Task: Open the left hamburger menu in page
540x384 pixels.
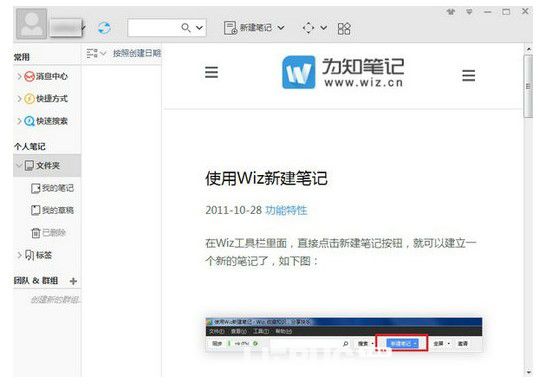Action: pyautogui.click(x=211, y=72)
